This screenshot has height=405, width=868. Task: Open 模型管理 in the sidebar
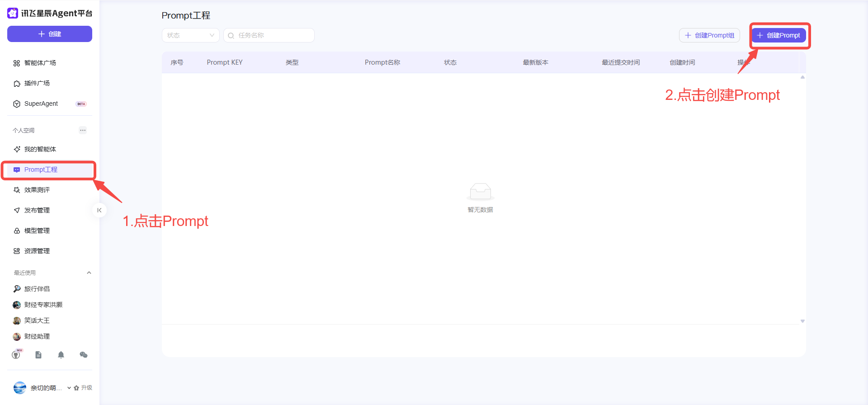click(37, 231)
